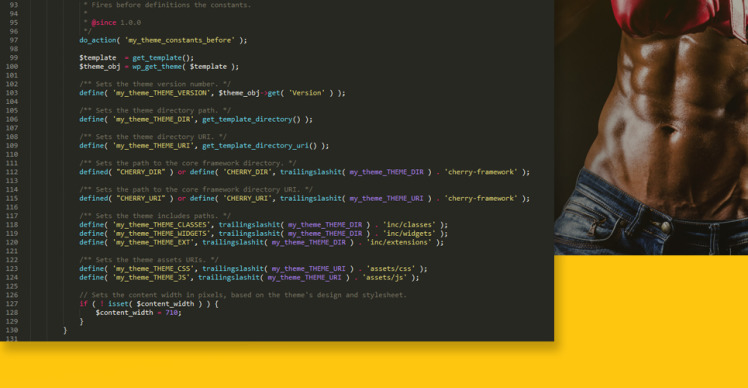
Task: Click the fitness model photo
Action: click(x=651, y=127)
